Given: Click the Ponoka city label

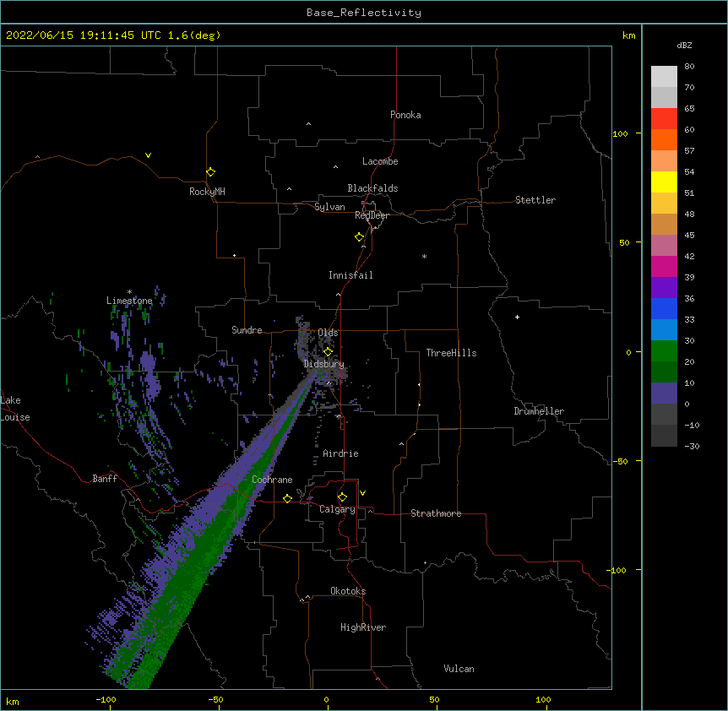Looking at the screenshot, I should [405, 115].
